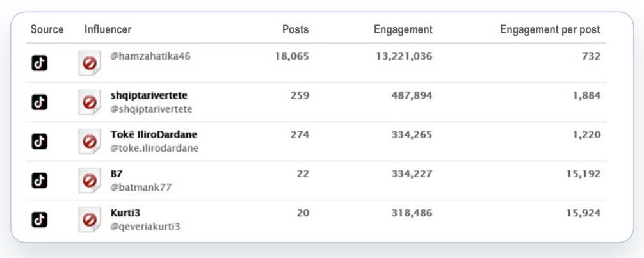Select the 318,486 engagement value cell
Screen dimensions: 644x258
pyautogui.click(x=412, y=213)
